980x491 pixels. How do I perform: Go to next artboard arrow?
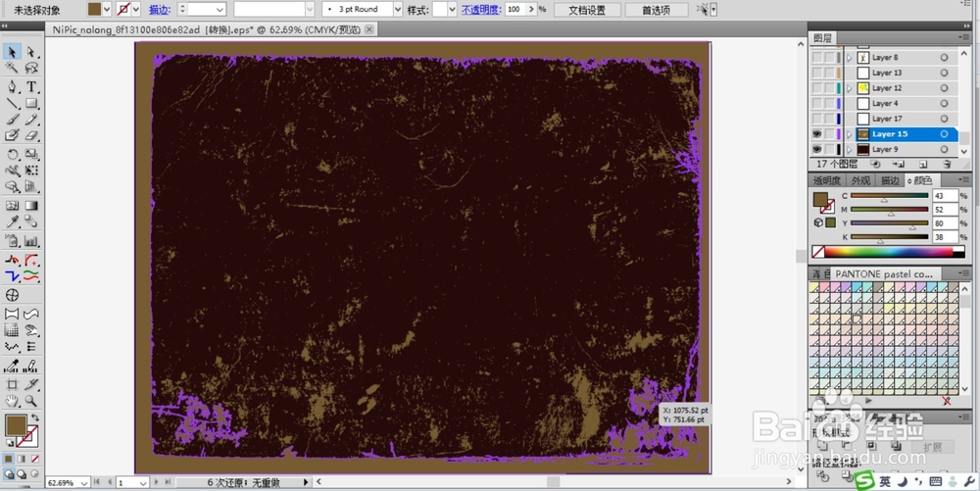tap(156, 482)
